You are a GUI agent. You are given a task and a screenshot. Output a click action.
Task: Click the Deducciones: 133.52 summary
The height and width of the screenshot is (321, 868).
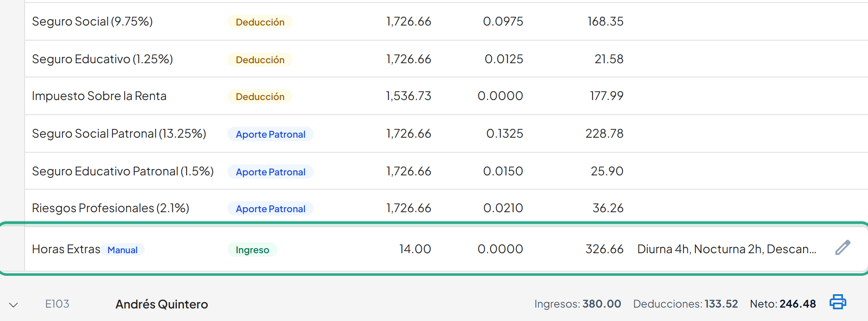coord(686,304)
